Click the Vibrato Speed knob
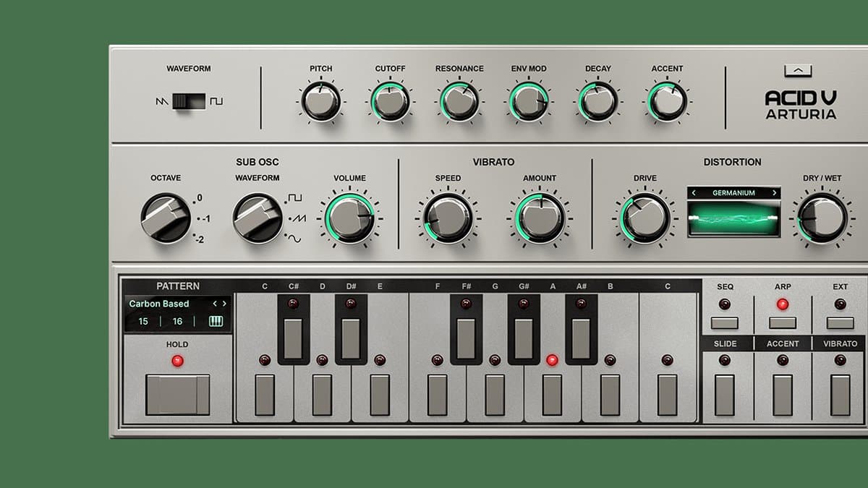The image size is (868, 488). (448, 218)
